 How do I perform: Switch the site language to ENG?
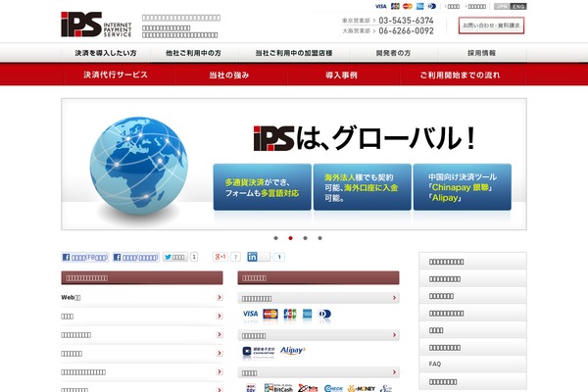[x=518, y=7]
